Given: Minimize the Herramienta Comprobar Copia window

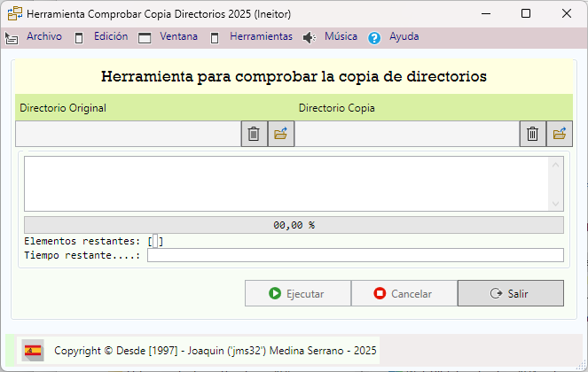Looking at the screenshot, I should pyautogui.click(x=486, y=14).
